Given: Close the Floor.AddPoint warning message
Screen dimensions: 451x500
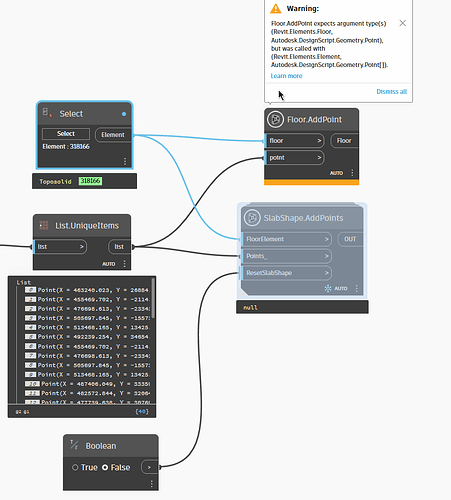Looking at the screenshot, I should (x=402, y=23).
